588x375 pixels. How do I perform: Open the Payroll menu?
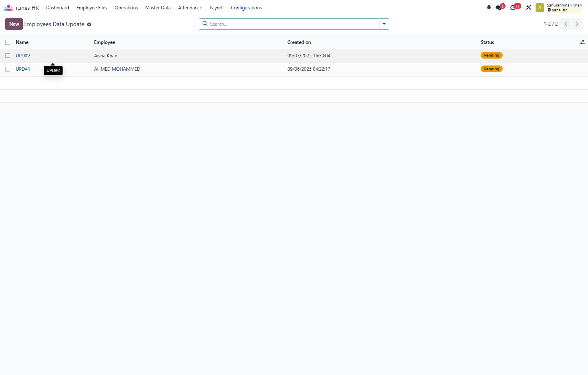[217, 8]
